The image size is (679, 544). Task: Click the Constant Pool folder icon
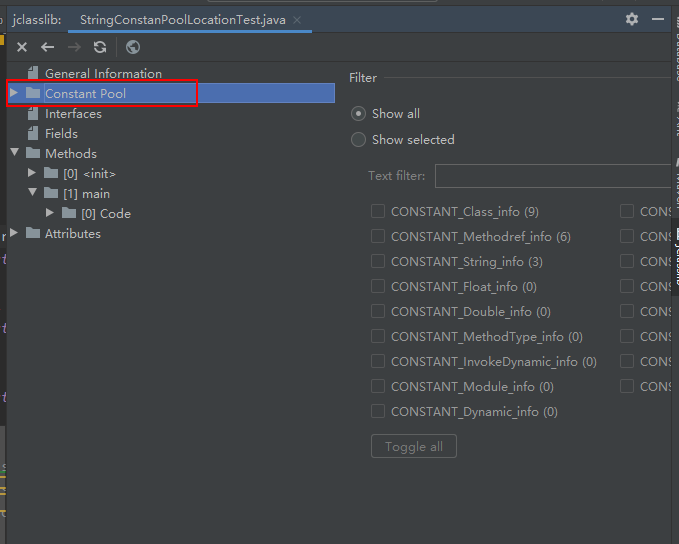(33, 93)
